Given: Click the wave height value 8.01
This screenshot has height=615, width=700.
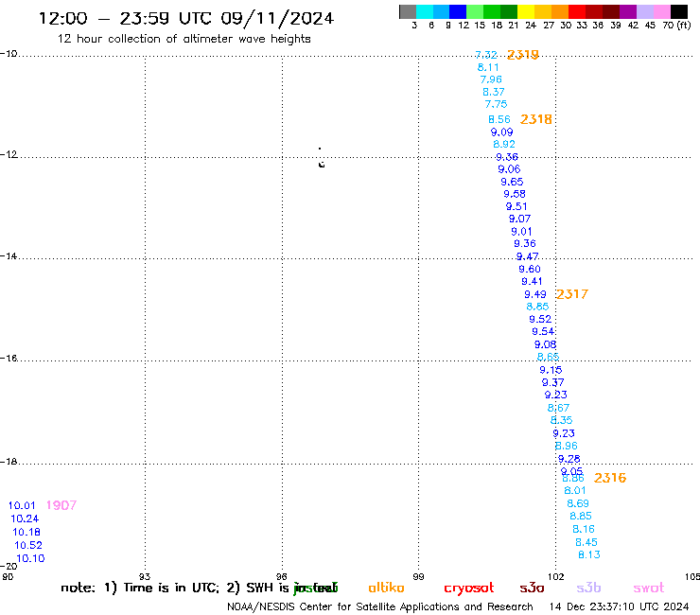Looking at the screenshot, I should pos(575,491).
